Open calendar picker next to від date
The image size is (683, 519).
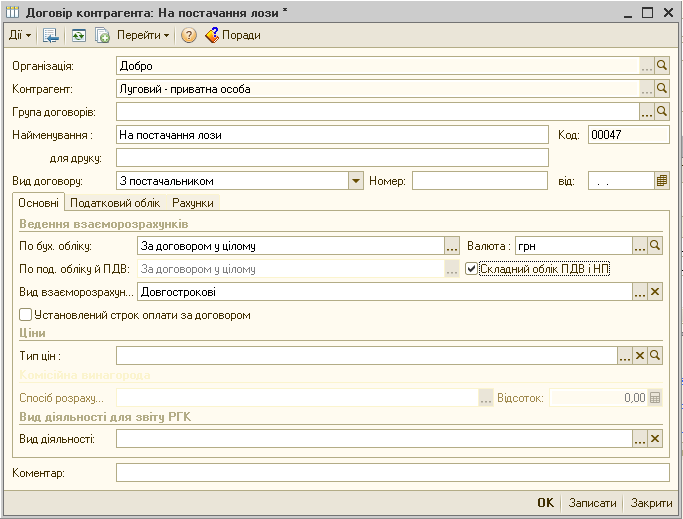tap(661, 181)
